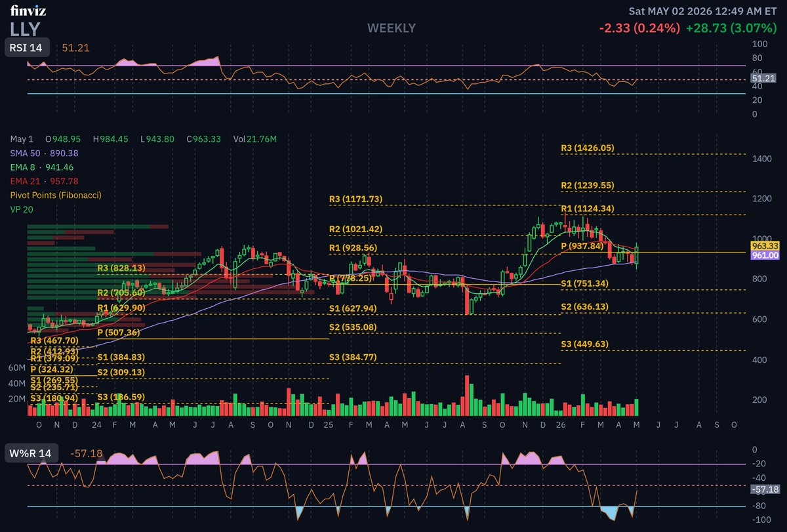Click the 40M volume axis label

click(18, 383)
